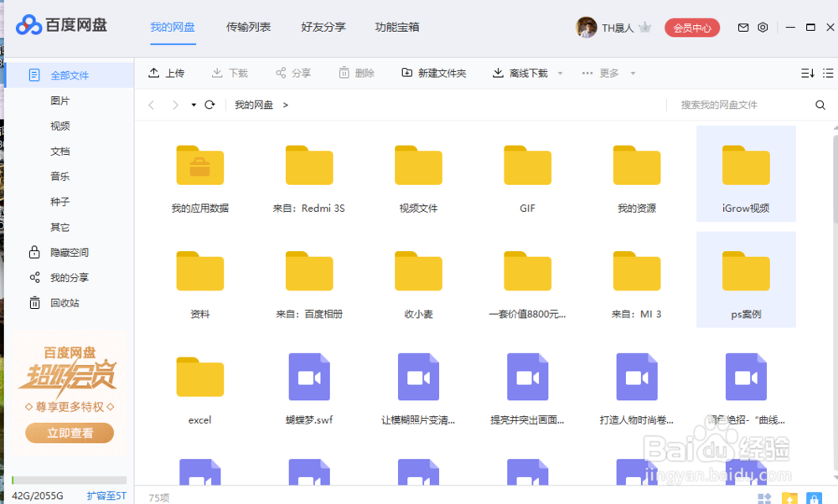838x504 pixels.
Task: Click 离线下载 offline download
Action: pyautogui.click(x=520, y=73)
